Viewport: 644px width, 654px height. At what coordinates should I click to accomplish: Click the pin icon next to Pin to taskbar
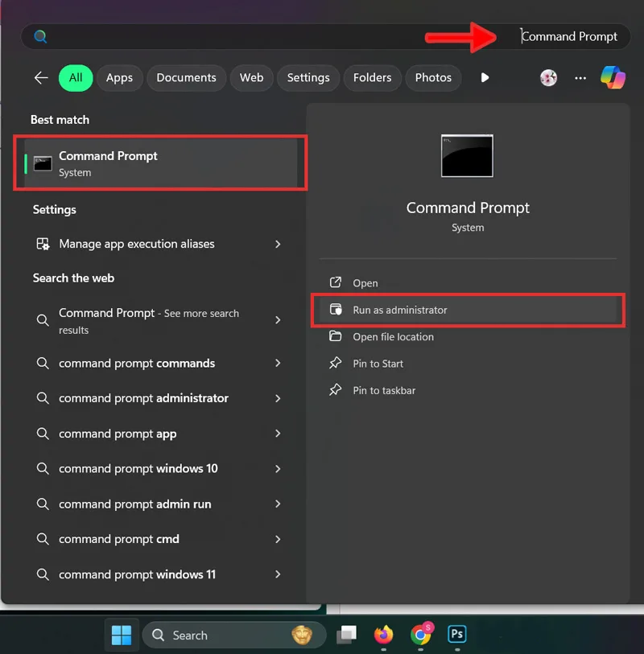336,390
